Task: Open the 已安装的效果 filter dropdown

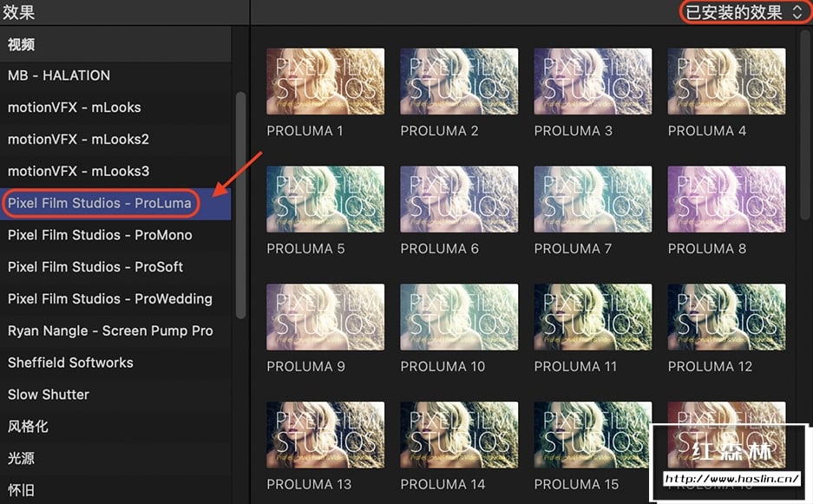Action: coord(744,12)
